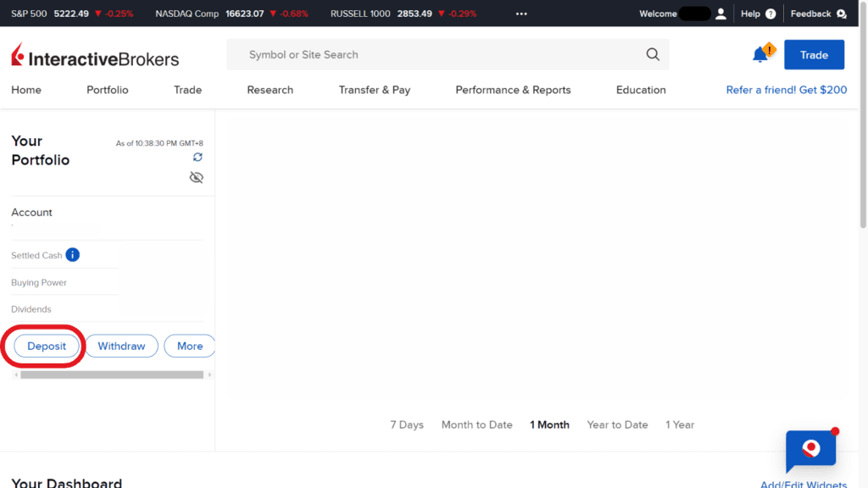Expand the More actions button

point(190,346)
